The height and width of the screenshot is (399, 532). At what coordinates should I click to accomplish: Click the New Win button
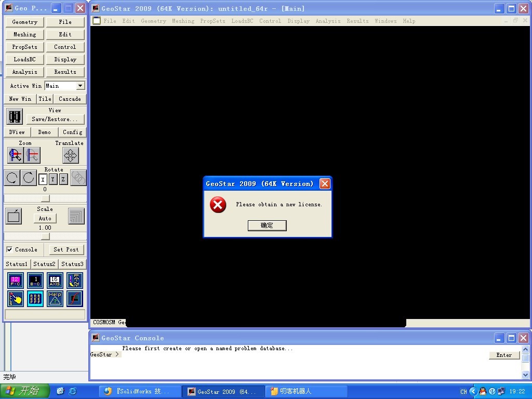click(x=20, y=99)
